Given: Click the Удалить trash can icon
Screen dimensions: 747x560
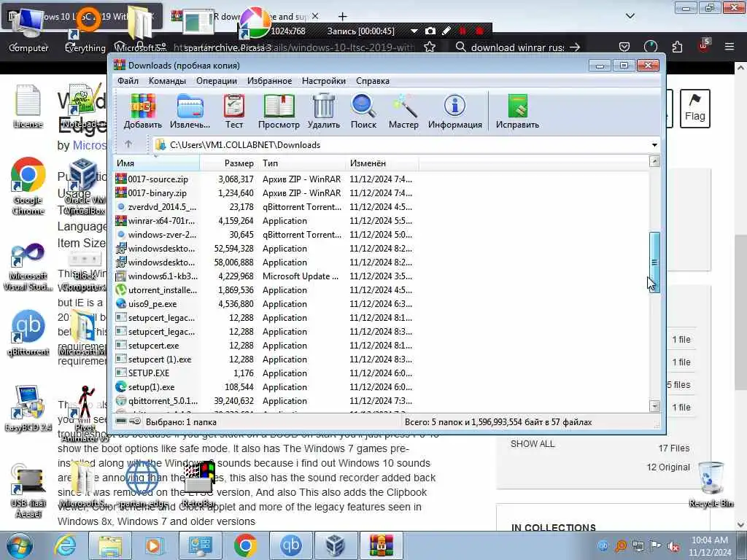Looking at the screenshot, I should point(323,112).
